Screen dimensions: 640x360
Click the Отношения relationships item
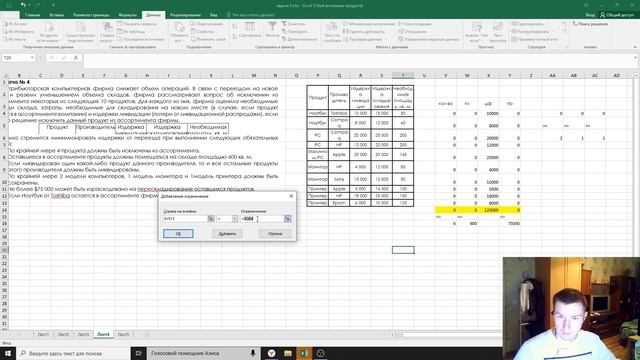[x=413, y=31]
